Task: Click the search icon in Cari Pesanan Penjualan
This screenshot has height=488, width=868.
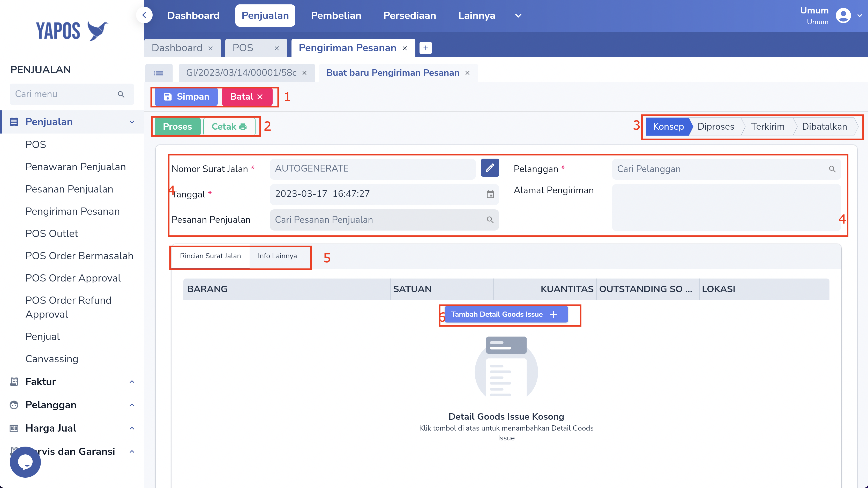Action: [490, 220]
